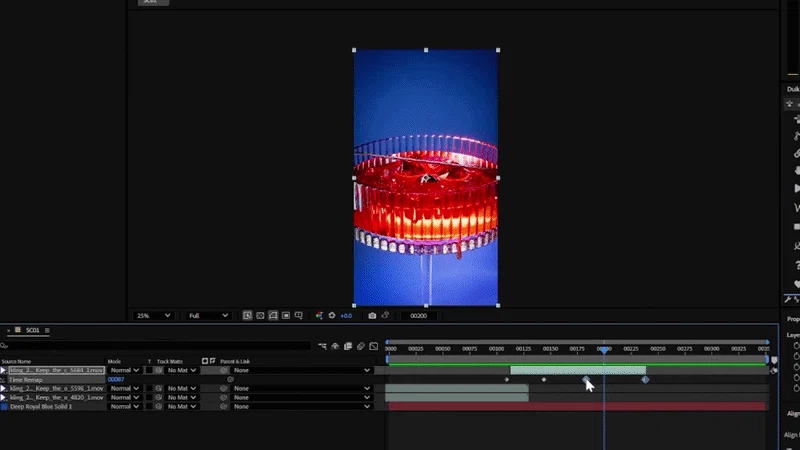Toggle preserve transparency box for kling 5684 layer
The width and height of the screenshot is (800, 450).
pos(149,370)
